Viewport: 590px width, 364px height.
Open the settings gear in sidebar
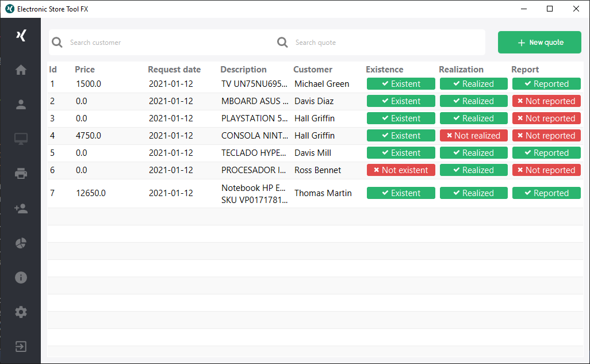pyautogui.click(x=21, y=312)
